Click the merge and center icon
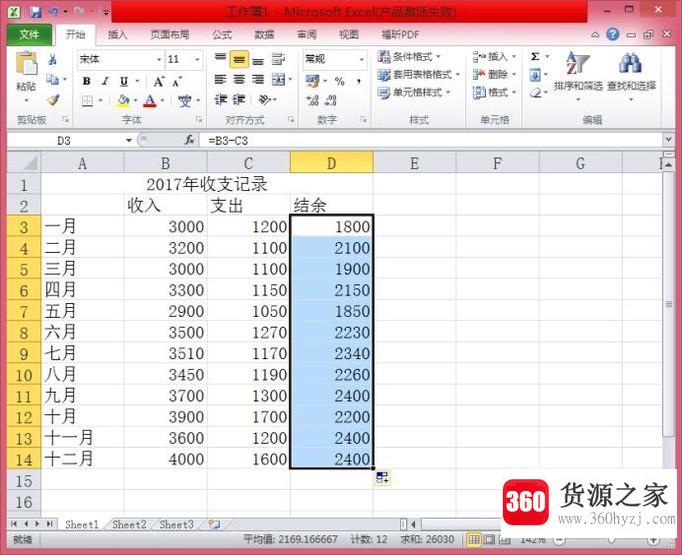Viewport: 682px width, 555px height. [x=278, y=80]
